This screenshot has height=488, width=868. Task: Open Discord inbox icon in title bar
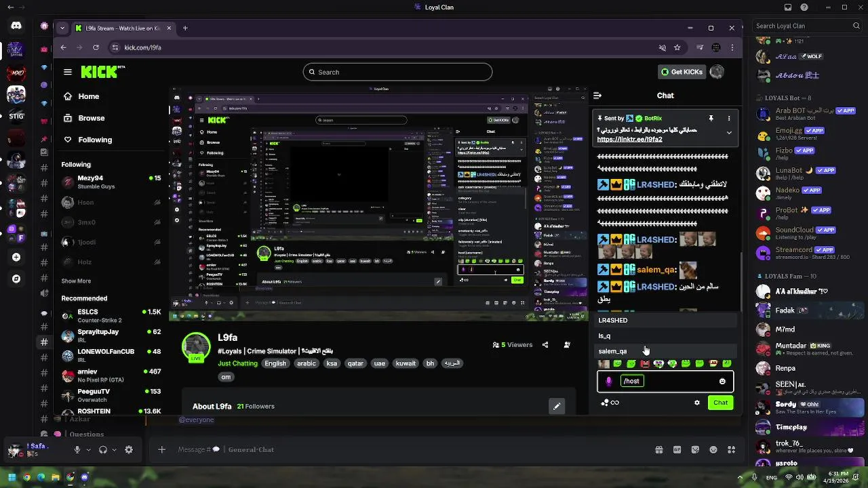[x=788, y=7]
